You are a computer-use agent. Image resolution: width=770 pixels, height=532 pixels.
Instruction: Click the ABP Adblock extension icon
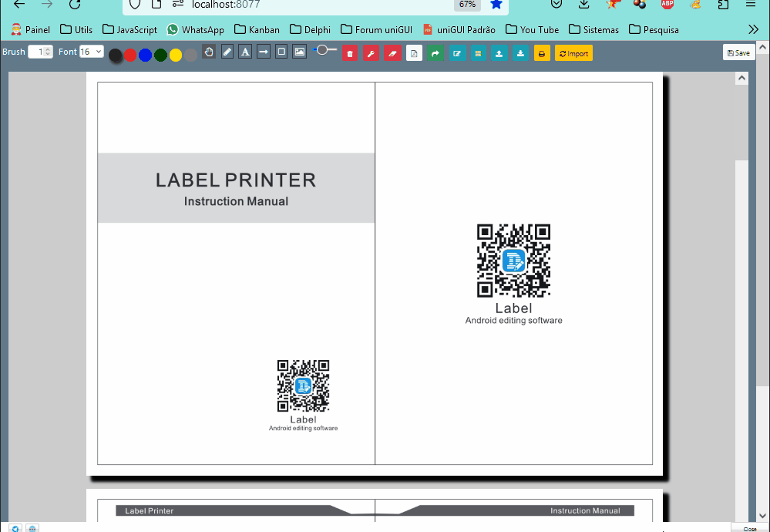coord(667,5)
